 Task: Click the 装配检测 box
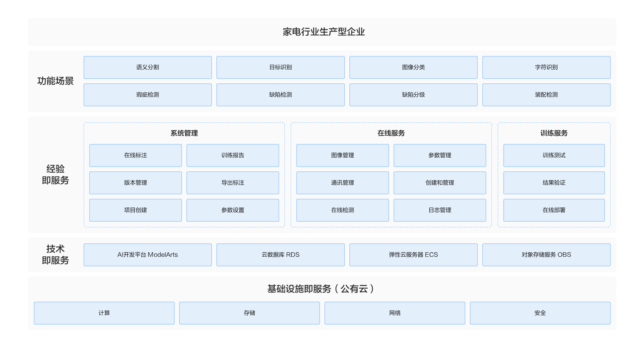(x=546, y=95)
